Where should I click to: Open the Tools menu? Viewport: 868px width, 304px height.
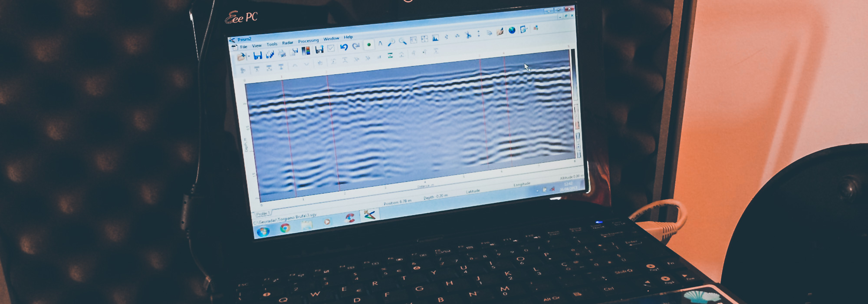[x=272, y=44]
